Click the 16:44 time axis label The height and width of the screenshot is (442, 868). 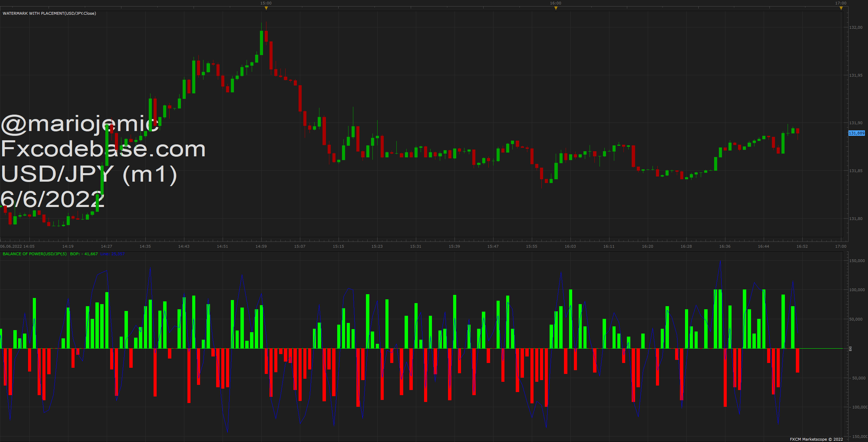[763, 246]
